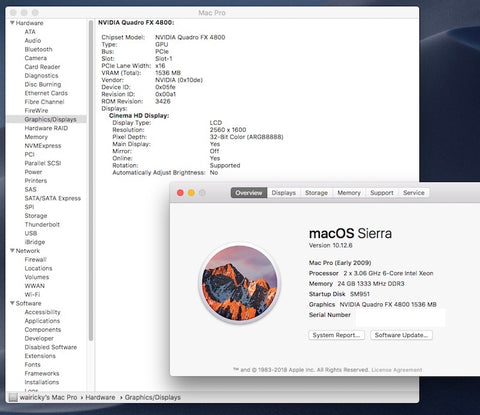Image resolution: width=480 pixels, height=415 pixels.
Task: Click wairicky's Mac Pro in the path bar
Action: [x=48, y=397]
